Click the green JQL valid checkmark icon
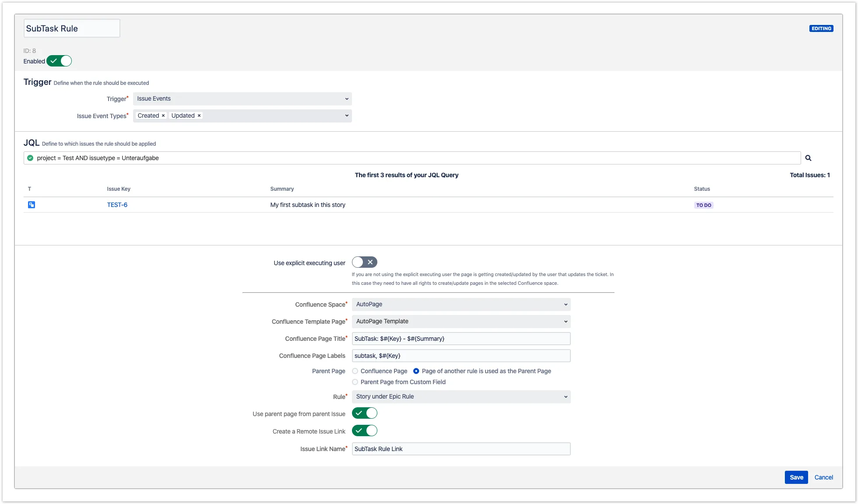The image size is (858, 504). (x=30, y=158)
